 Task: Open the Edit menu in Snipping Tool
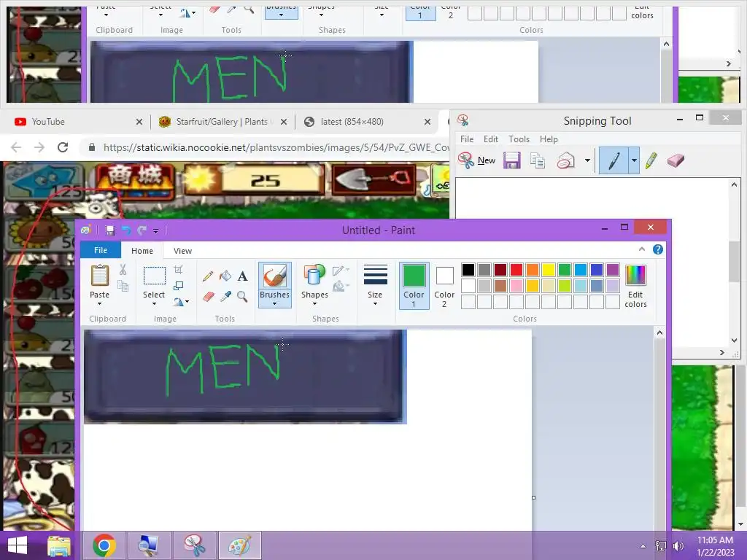click(491, 139)
